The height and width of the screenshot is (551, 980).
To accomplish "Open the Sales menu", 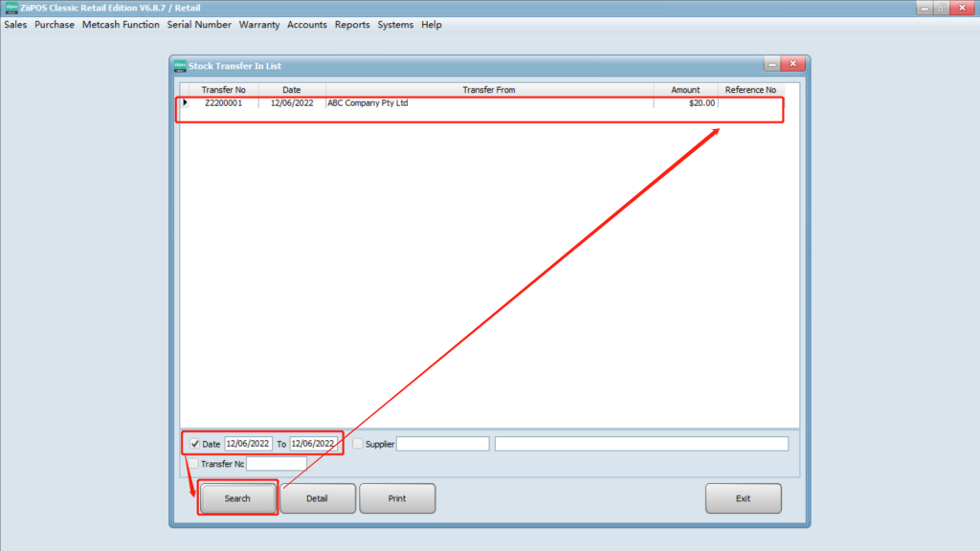I will [15, 25].
